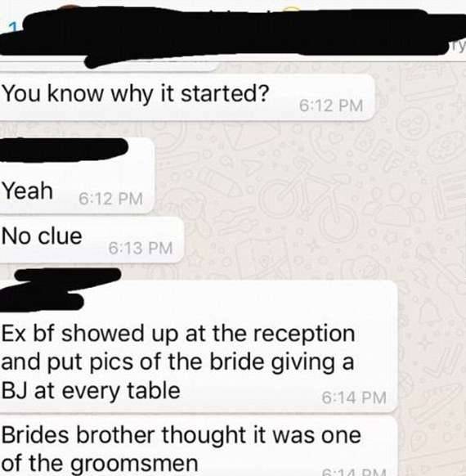Select the "You know why it started?" message
Screen dimensions: 466x476
186,97
